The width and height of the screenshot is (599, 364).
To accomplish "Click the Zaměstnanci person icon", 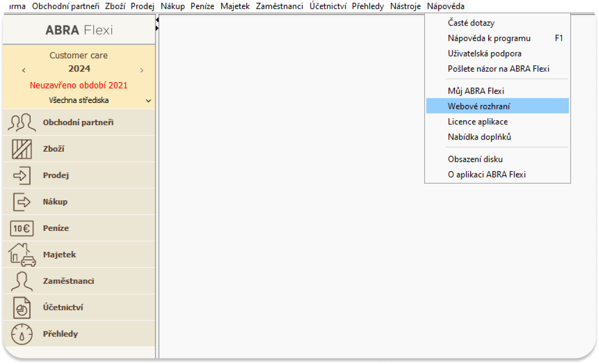I will coord(21,281).
